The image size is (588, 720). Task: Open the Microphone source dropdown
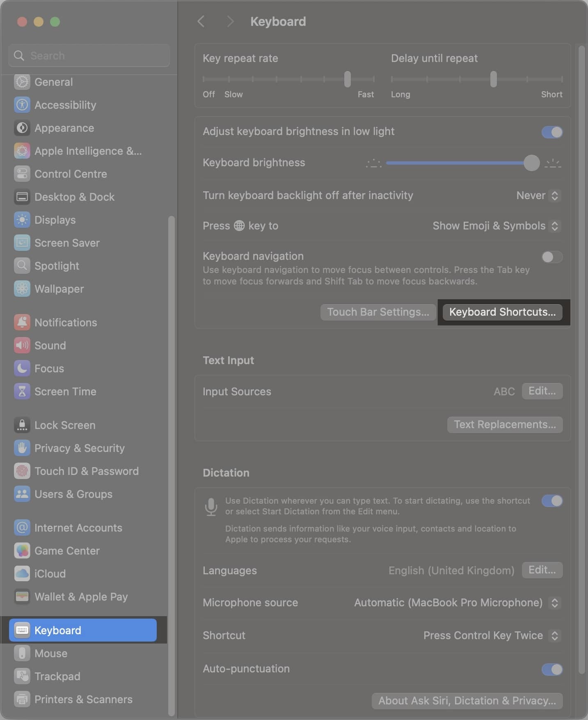(x=458, y=603)
